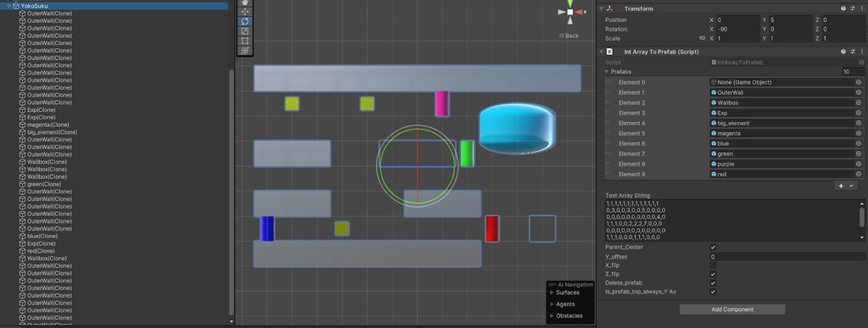The height and width of the screenshot is (328, 868).
Task: Select the Move tool in scene toolbar
Action: point(245,12)
